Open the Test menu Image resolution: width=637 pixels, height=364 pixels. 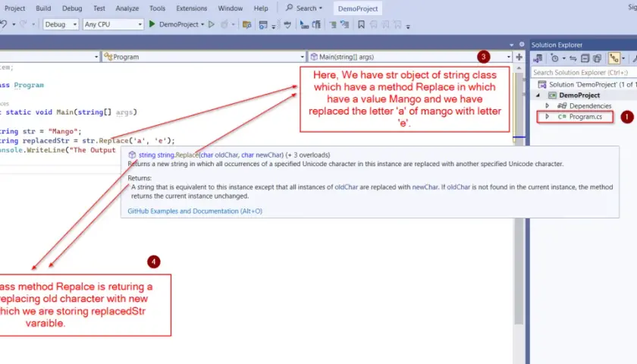point(99,8)
